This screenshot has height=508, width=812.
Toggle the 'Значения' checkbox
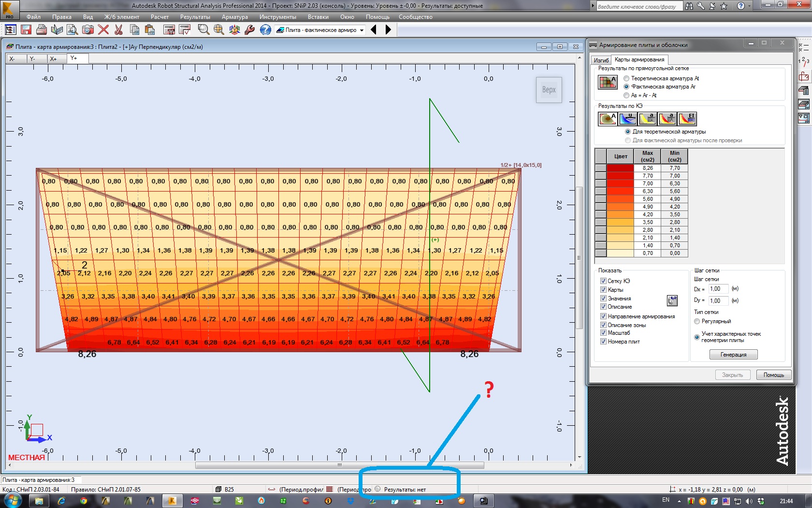point(603,299)
